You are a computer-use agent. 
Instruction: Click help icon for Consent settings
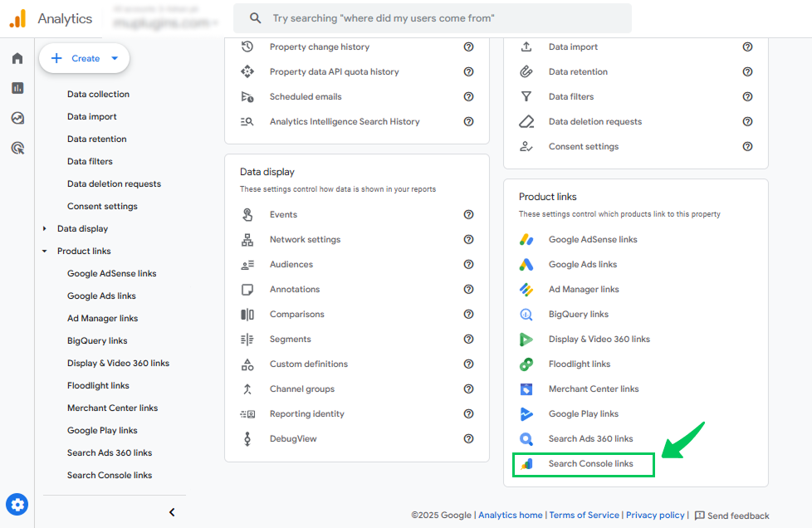tap(747, 146)
